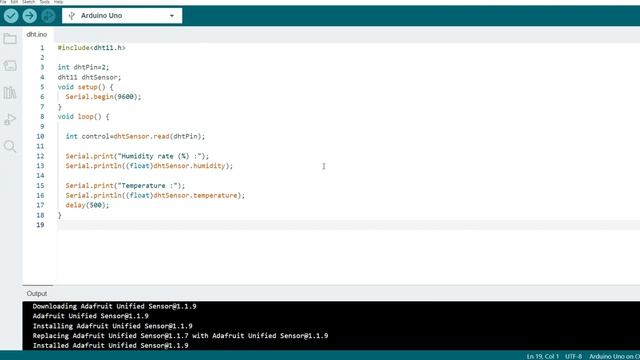Place cursor on #include<dht11.h> line
640x360 pixels.
(x=91, y=48)
